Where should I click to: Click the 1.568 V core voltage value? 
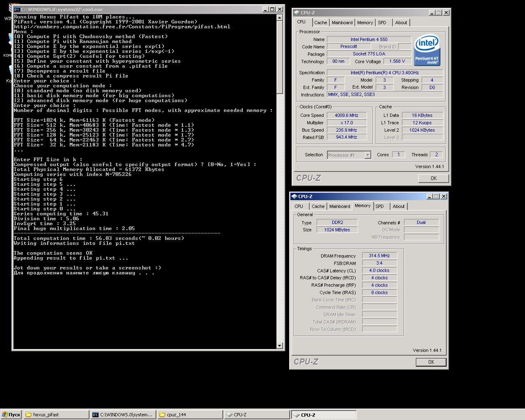(397, 62)
